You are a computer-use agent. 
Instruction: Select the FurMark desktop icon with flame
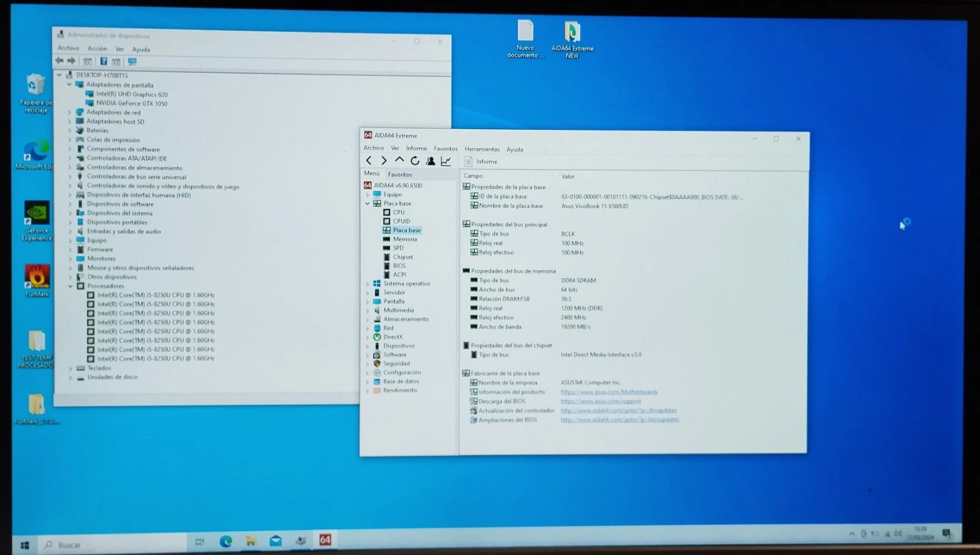click(x=37, y=281)
